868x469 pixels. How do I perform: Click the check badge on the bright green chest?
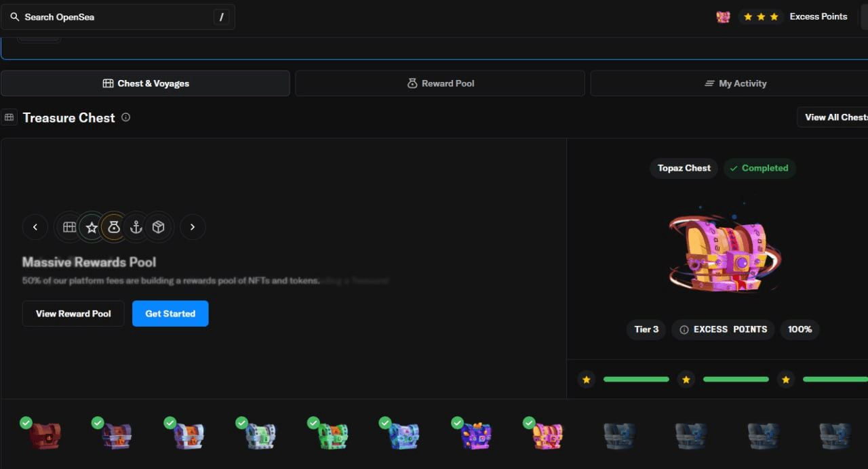click(x=313, y=423)
